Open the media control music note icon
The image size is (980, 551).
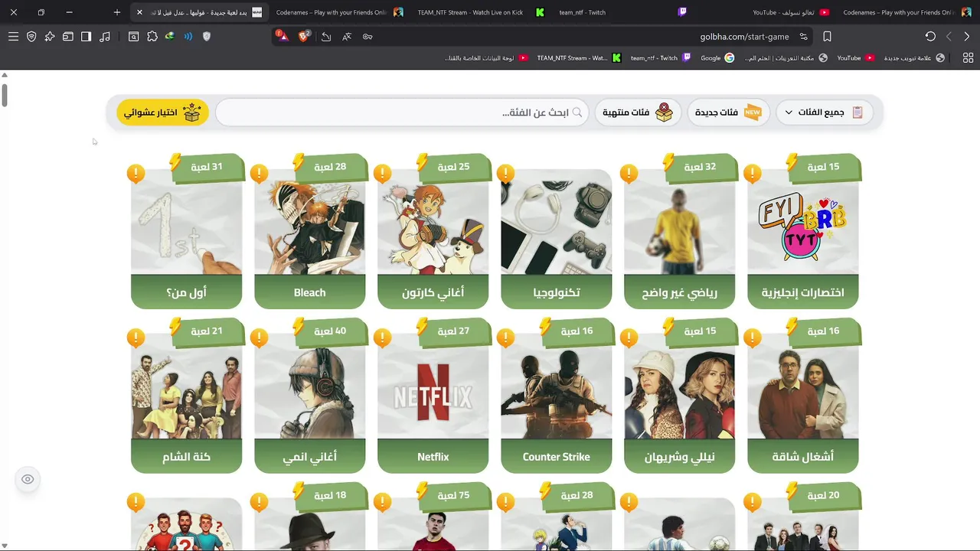tap(105, 37)
